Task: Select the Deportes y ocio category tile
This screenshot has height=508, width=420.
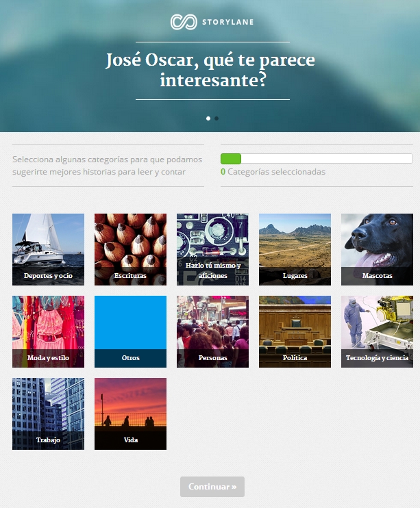Action: tap(48, 249)
